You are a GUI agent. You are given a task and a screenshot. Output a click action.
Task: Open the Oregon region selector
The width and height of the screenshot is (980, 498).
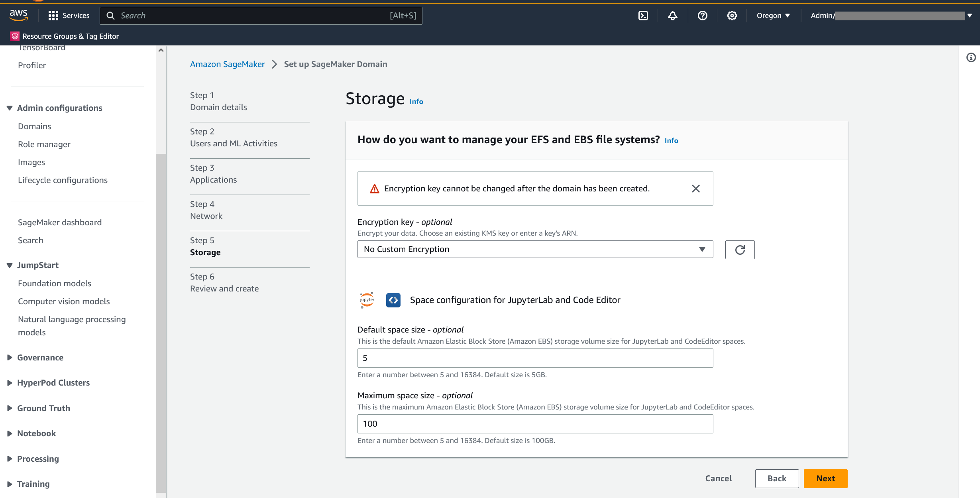(773, 16)
